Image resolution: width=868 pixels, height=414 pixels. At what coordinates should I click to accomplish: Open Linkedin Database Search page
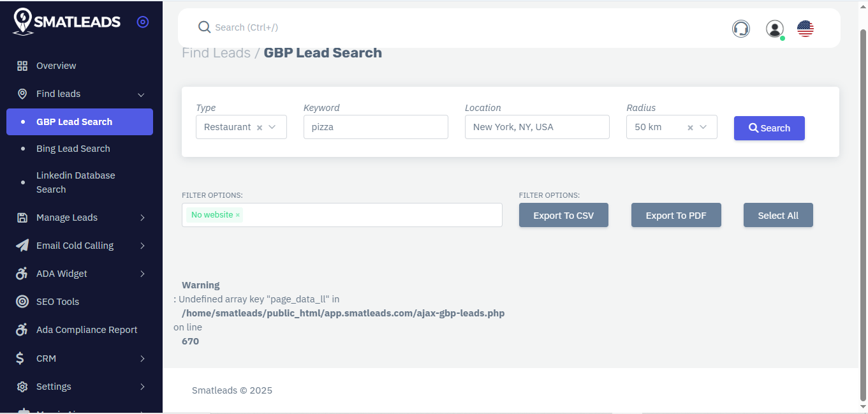point(75,182)
